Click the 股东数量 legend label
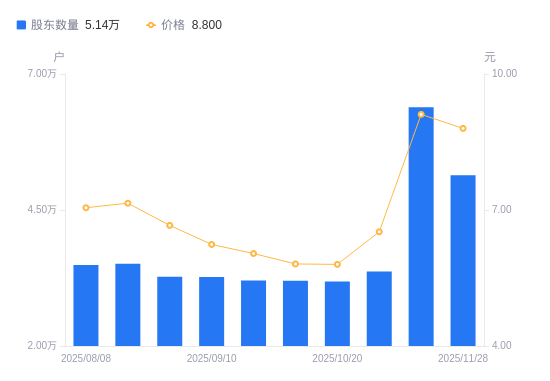Viewport: 550px width, 381px height. pyautogui.click(x=55, y=25)
